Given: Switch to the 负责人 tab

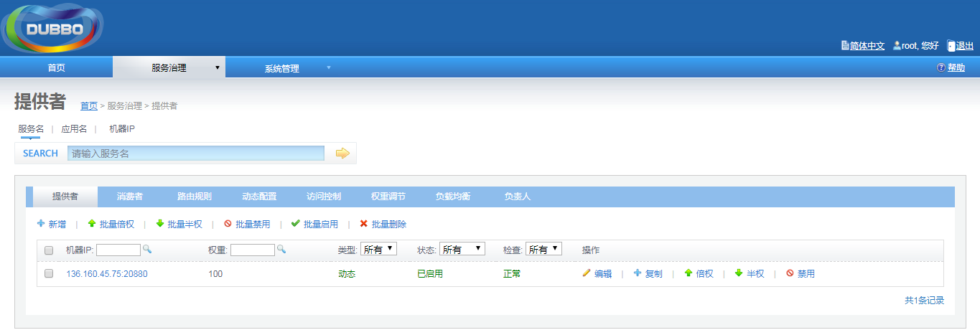Looking at the screenshot, I should pyautogui.click(x=518, y=197).
